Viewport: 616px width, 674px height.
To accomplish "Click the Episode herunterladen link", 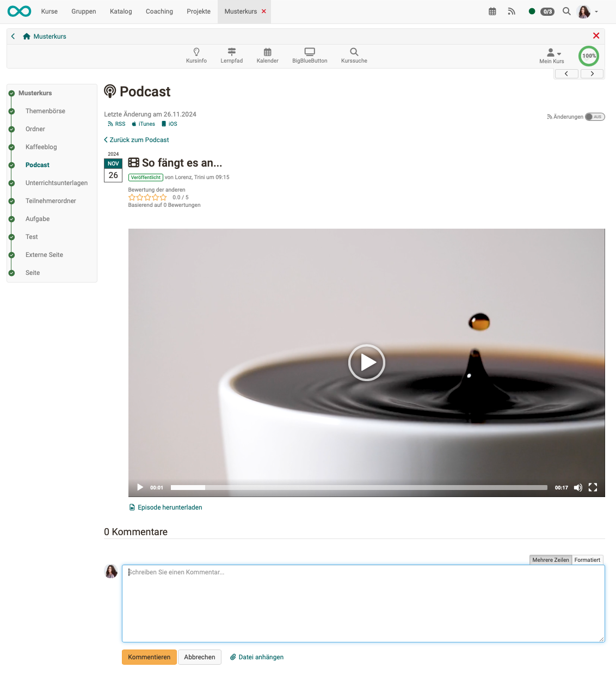I will (170, 507).
